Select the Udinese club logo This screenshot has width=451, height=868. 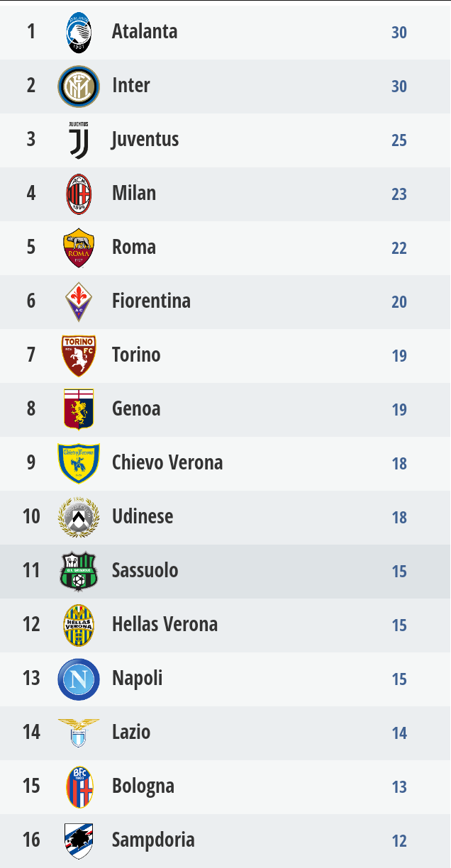point(79,517)
